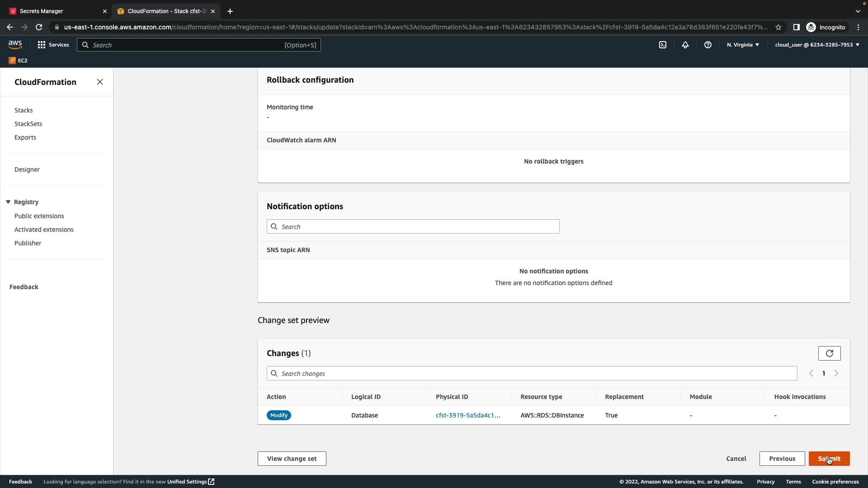The height and width of the screenshot is (488, 868).
Task: Open the Services grid menu
Action: tap(53, 45)
